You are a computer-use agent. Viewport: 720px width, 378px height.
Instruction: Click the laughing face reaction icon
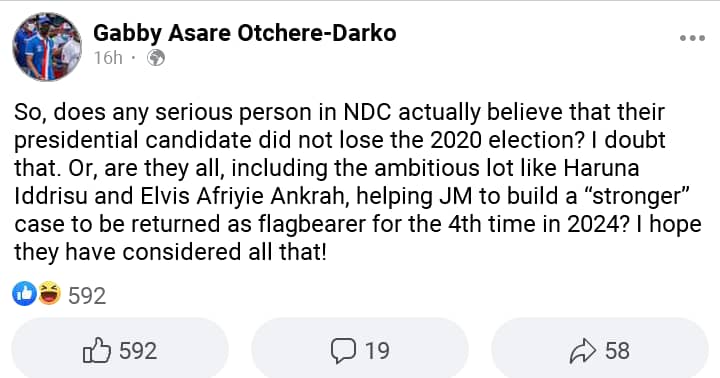click(x=49, y=293)
